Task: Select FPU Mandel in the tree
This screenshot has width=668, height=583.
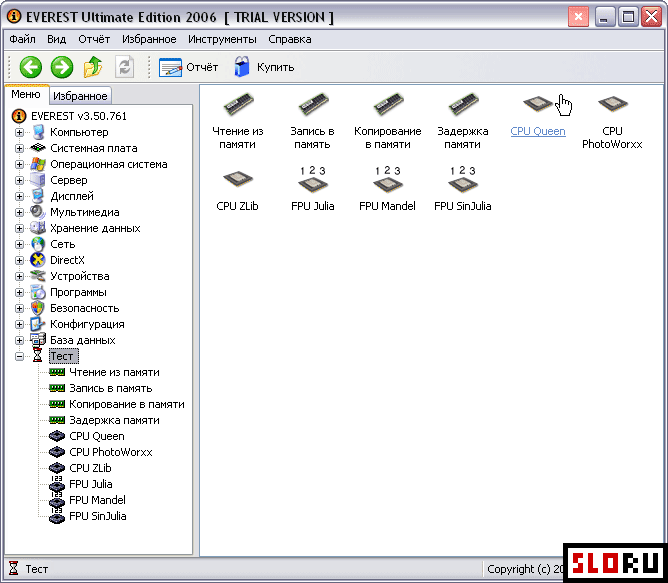Action: [98, 500]
